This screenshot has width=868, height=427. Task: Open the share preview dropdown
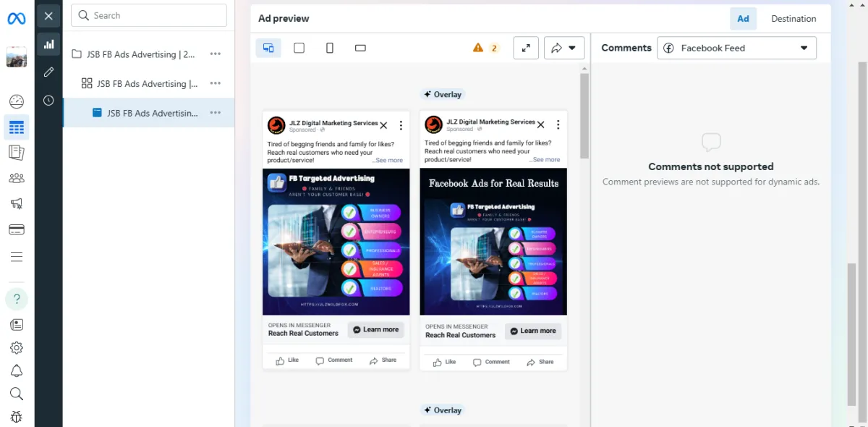coord(564,48)
